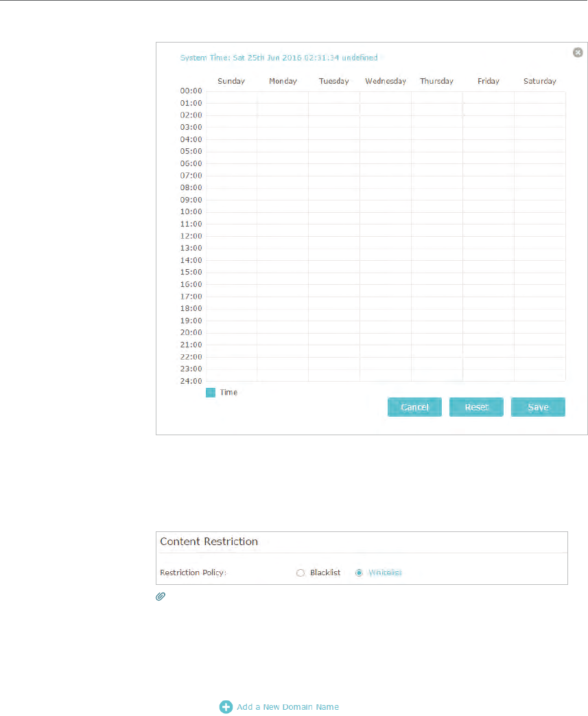Click the 24:00 row label

coord(191,381)
